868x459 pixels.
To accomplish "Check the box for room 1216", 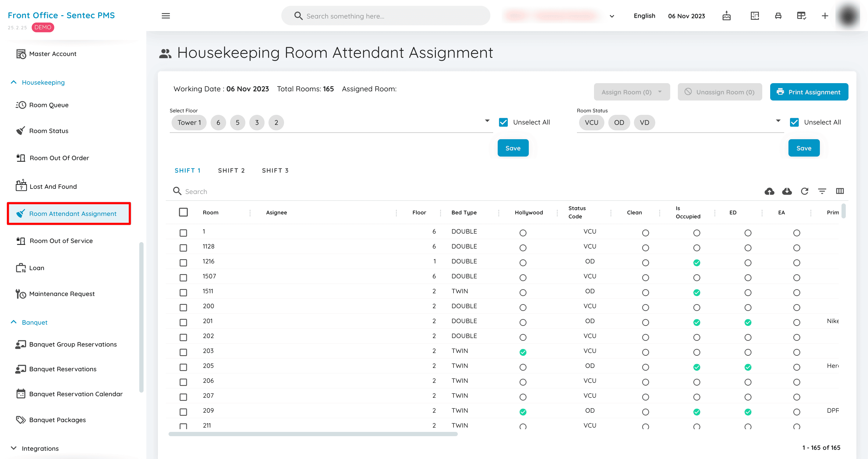I will pos(183,263).
